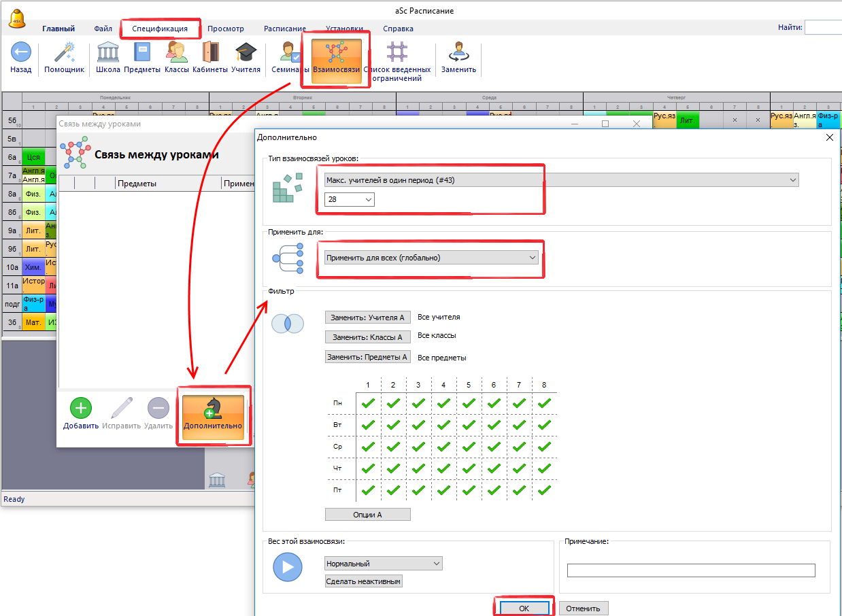Open the Кабинеты door icon
Screen dimensions: 842x616
[x=209, y=53]
